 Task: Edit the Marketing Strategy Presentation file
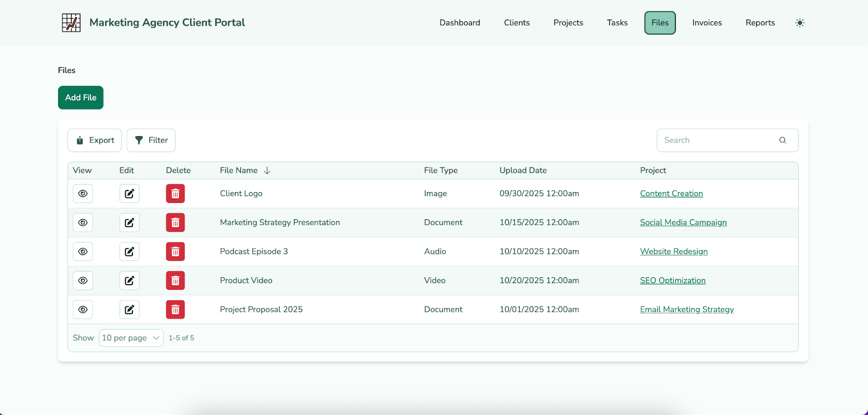(x=129, y=222)
